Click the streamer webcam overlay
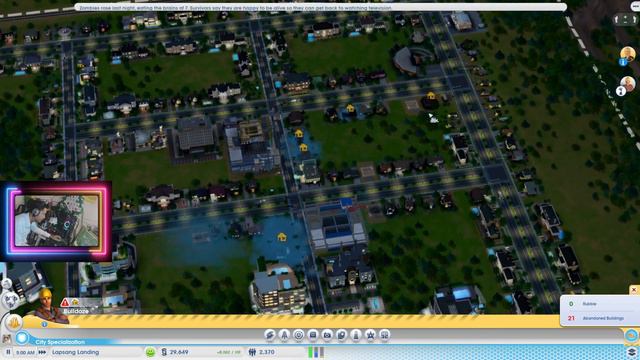This screenshot has width=640, height=360. (x=56, y=221)
